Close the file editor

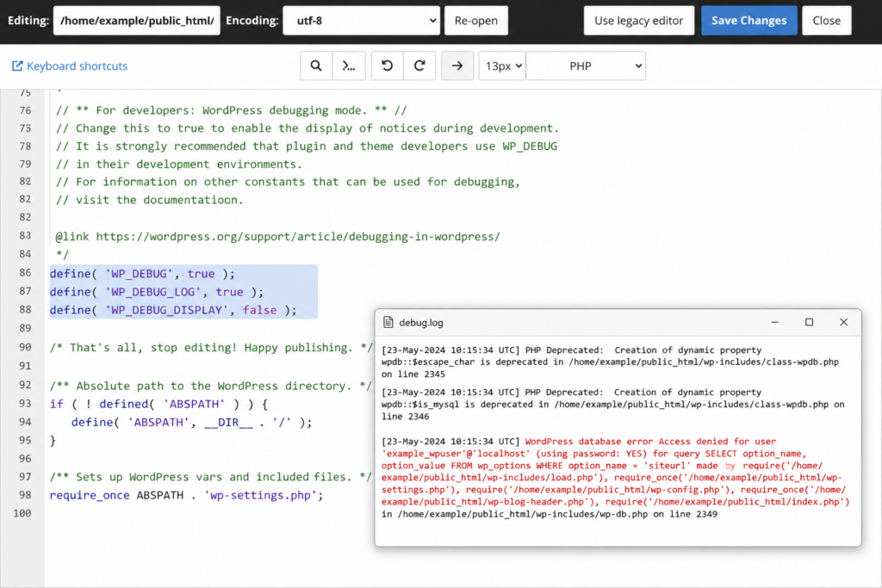pos(826,21)
